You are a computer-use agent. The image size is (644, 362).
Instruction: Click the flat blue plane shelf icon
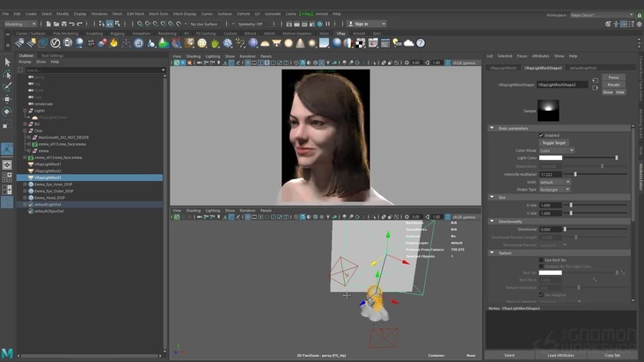pos(324,43)
